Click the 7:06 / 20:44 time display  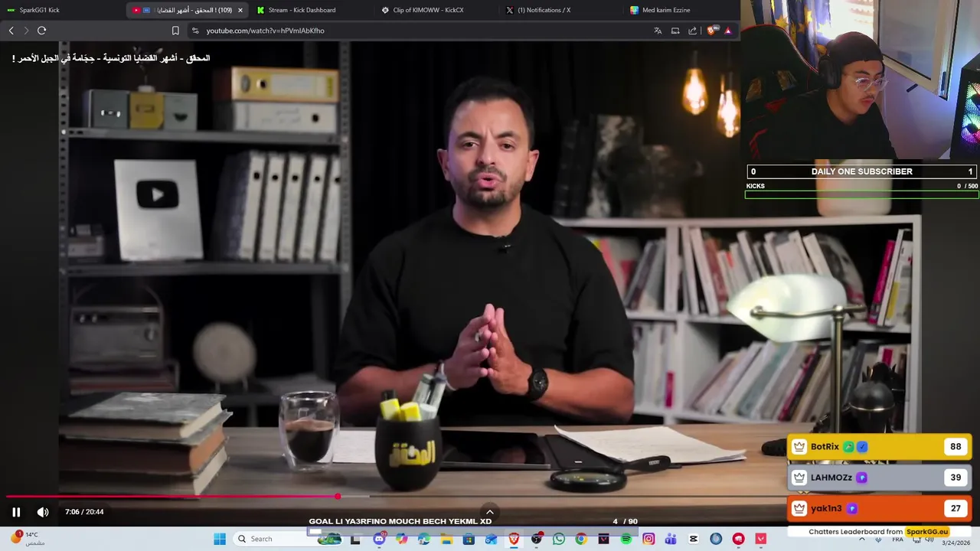point(84,512)
